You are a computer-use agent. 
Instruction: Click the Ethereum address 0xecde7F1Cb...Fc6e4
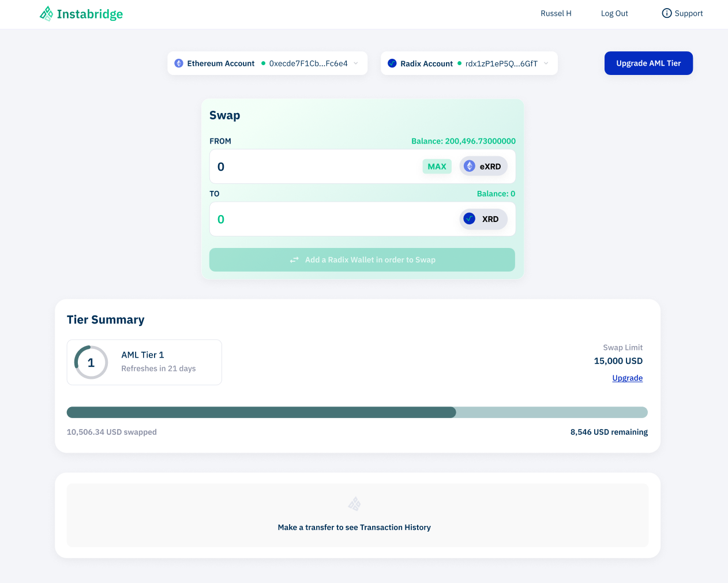pyautogui.click(x=309, y=63)
